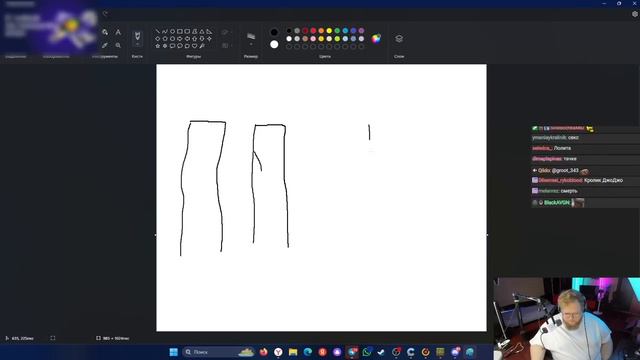This screenshot has width=640, height=360.
Task: Open File Explorer from the taskbar
Action: pos(293,352)
